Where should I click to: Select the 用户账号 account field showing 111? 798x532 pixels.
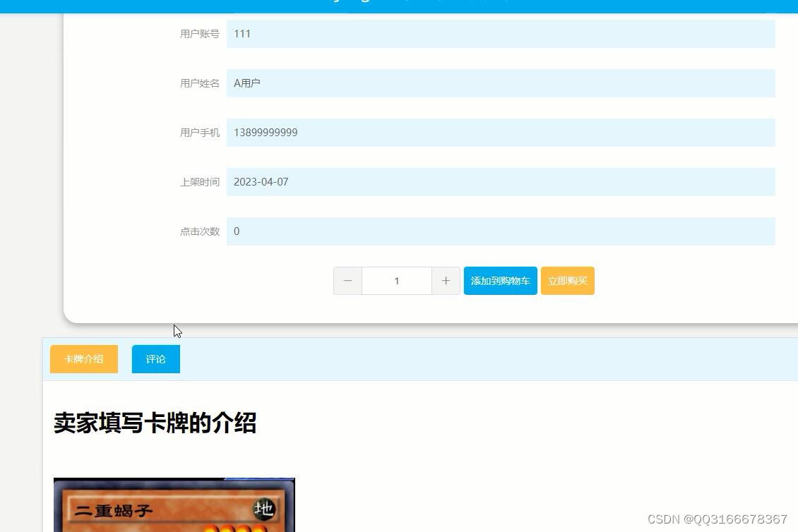(500, 33)
